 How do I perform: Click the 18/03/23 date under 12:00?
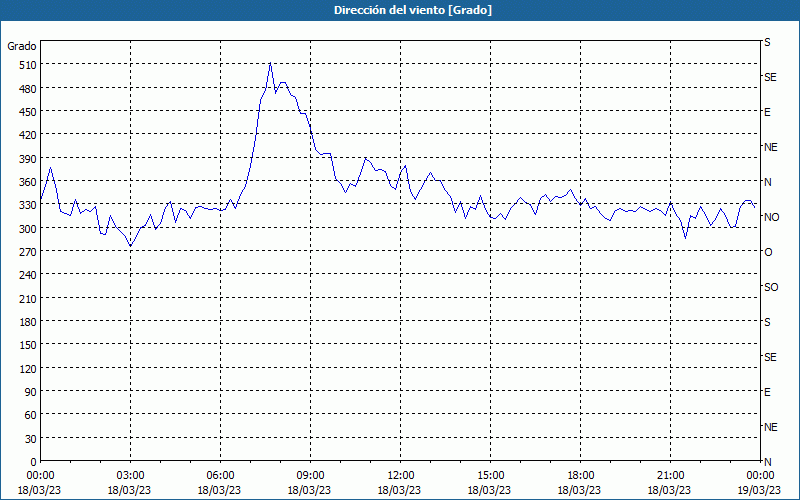[x=399, y=490]
